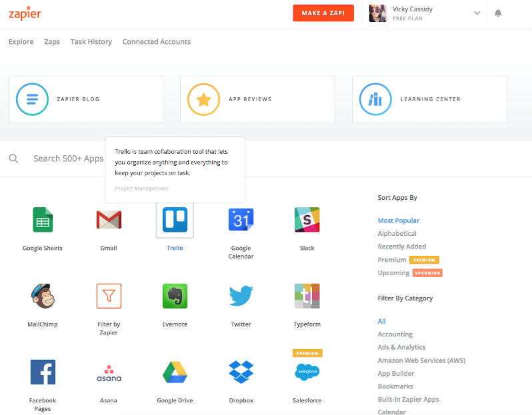Click the notifications bell icon
Image resolution: width=532 pixels, height=415 pixels.
coord(498,13)
